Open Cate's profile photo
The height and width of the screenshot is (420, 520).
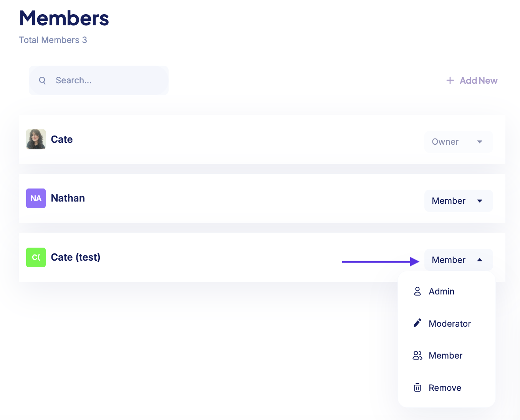pyautogui.click(x=36, y=139)
